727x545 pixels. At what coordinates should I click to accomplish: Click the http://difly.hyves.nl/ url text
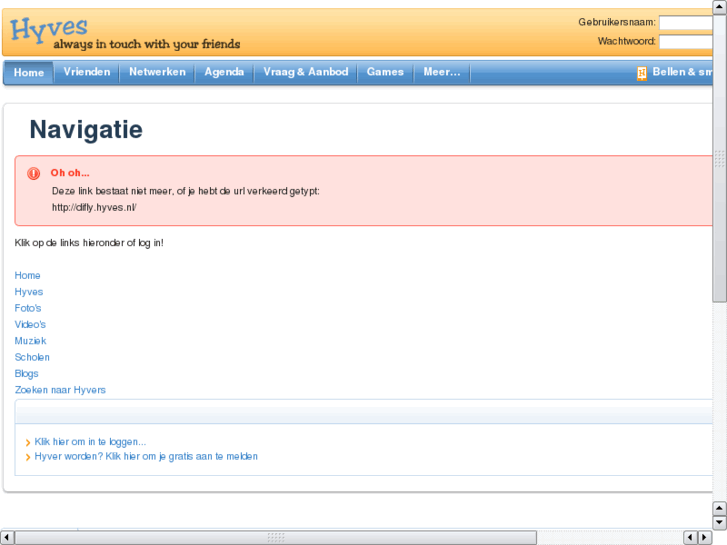(x=94, y=207)
